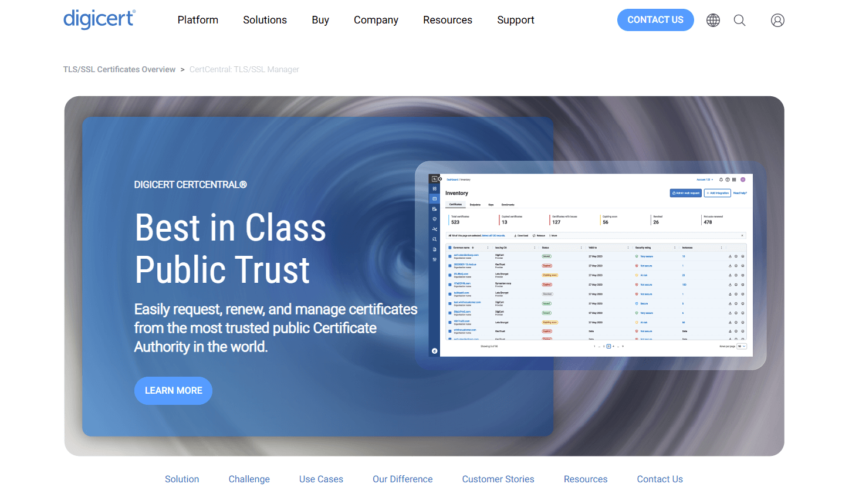Jump to Contact Us section link below hero
Screen dimensions: 859x504
pos(660,479)
